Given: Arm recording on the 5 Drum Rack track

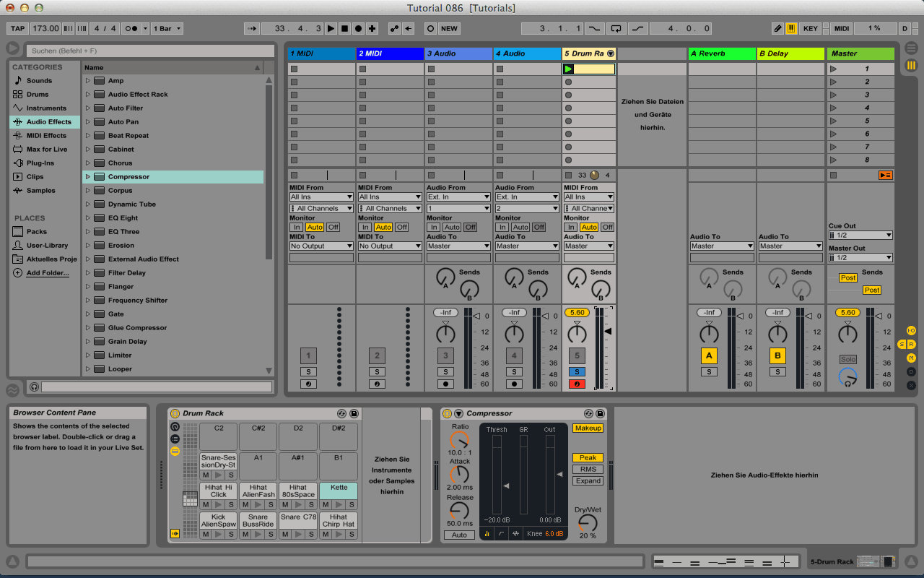Looking at the screenshot, I should [577, 384].
